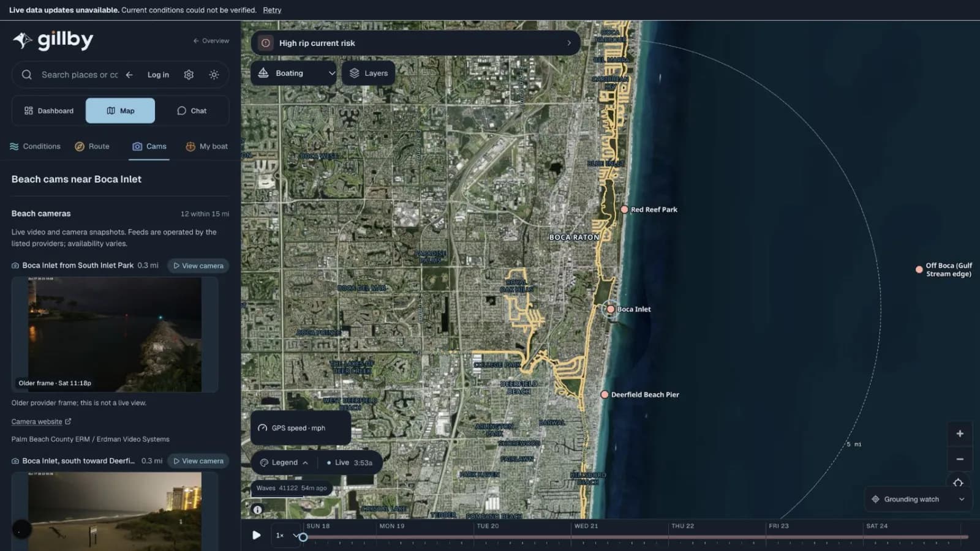This screenshot has width=980, height=551.
Task: Jump timeline to TUE 20
Action: 488,526
